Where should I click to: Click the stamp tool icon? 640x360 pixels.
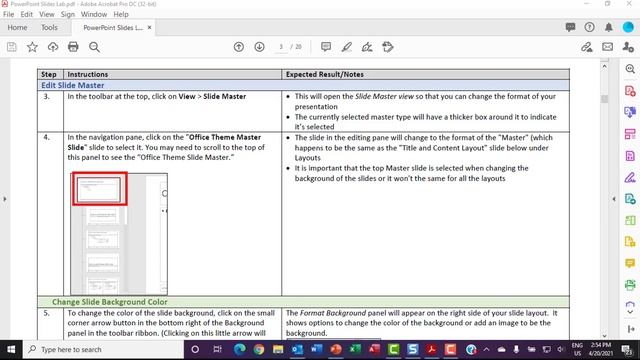click(388, 47)
